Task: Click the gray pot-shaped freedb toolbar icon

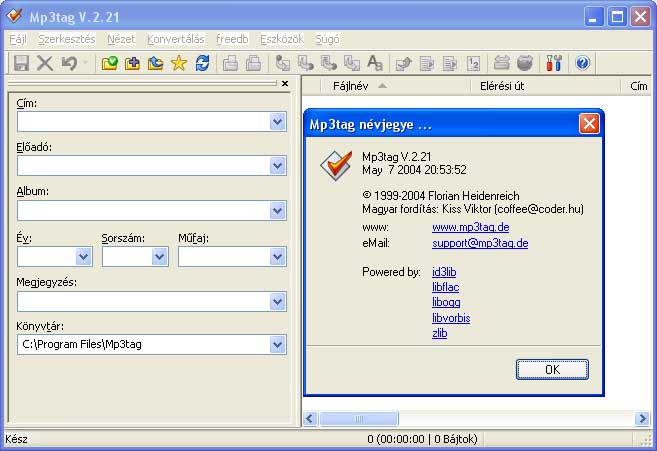Action: pos(525,63)
